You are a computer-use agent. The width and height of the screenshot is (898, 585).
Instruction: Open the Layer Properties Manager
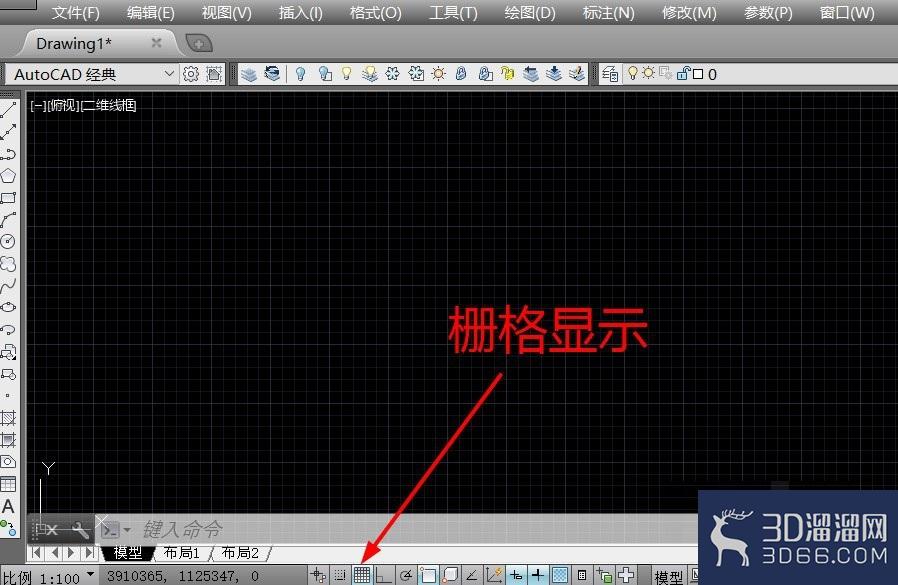click(x=610, y=74)
